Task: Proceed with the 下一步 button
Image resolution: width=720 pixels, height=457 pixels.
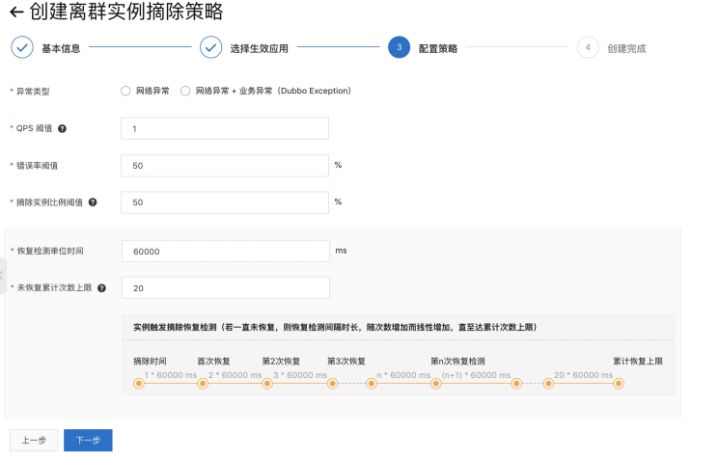Action: click(88, 440)
